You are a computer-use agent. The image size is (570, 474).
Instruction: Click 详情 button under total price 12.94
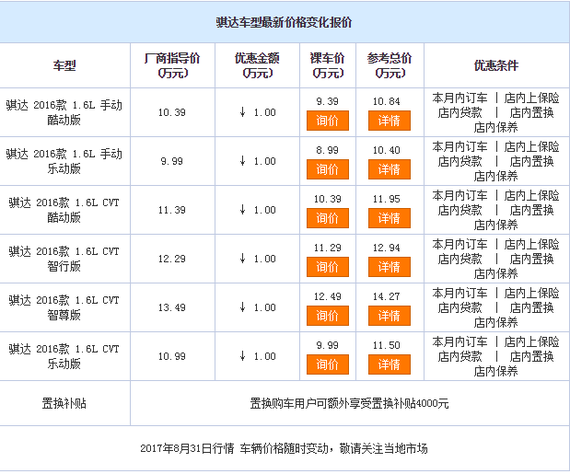pyautogui.click(x=389, y=266)
